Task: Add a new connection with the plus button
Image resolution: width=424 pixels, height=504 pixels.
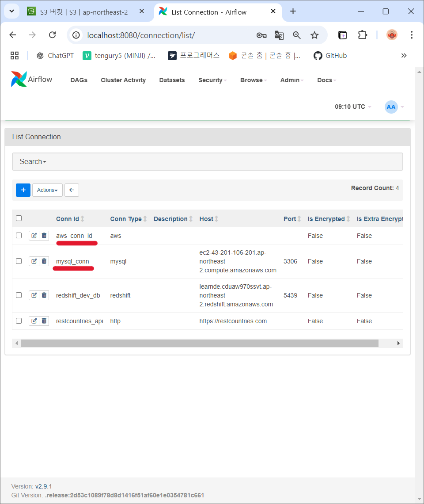Action: 23,190
